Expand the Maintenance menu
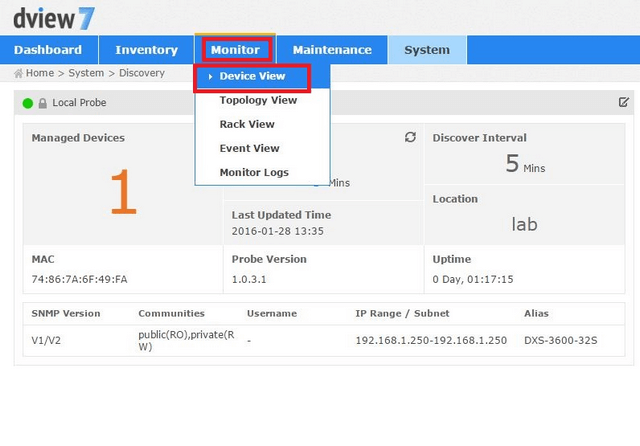640x446 pixels. [331, 50]
